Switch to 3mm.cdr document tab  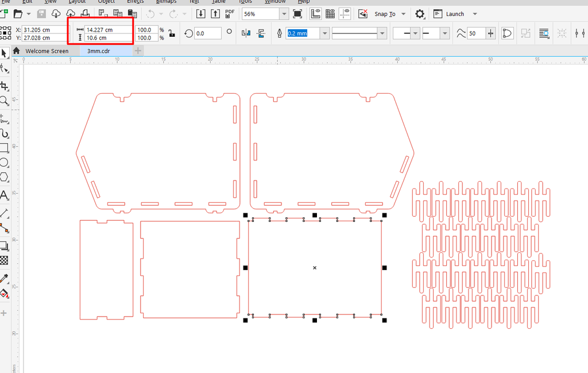tap(99, 51)
